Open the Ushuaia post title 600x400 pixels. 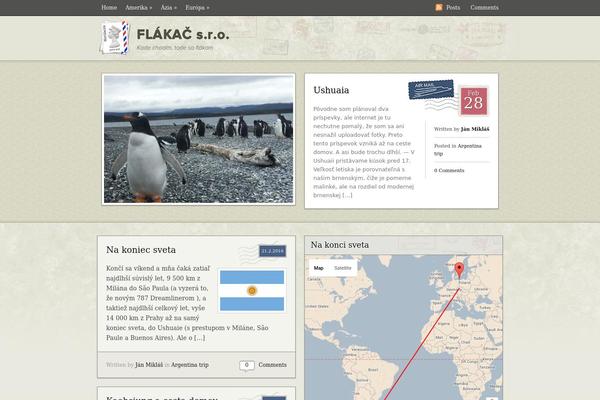coord(331,90)
